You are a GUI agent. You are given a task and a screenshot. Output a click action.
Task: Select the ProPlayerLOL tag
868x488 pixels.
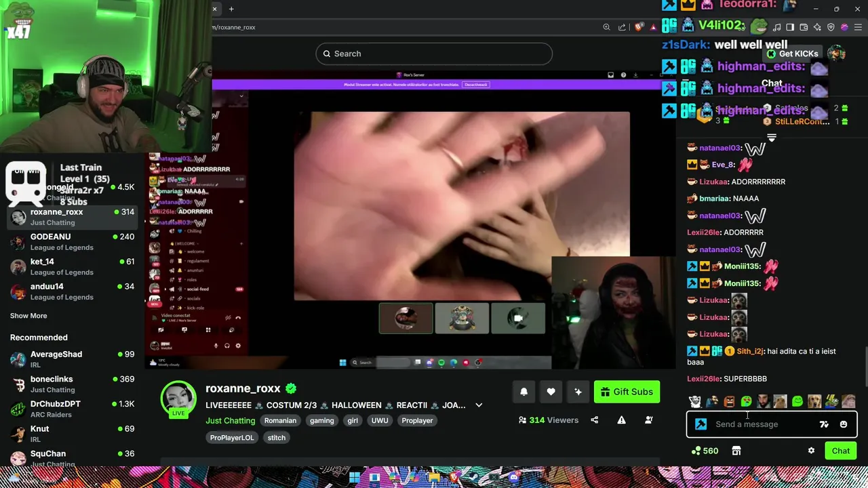232,438
